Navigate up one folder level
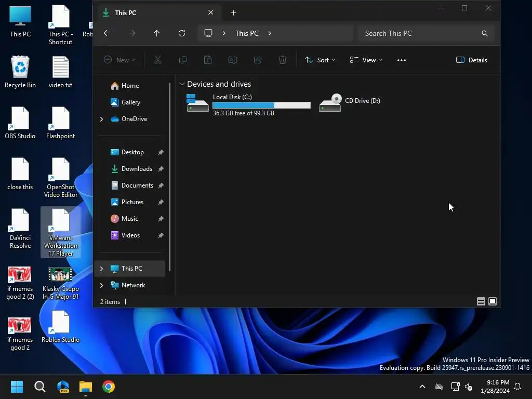Viewport: 532px width, 399px height. tap(156, 33)
